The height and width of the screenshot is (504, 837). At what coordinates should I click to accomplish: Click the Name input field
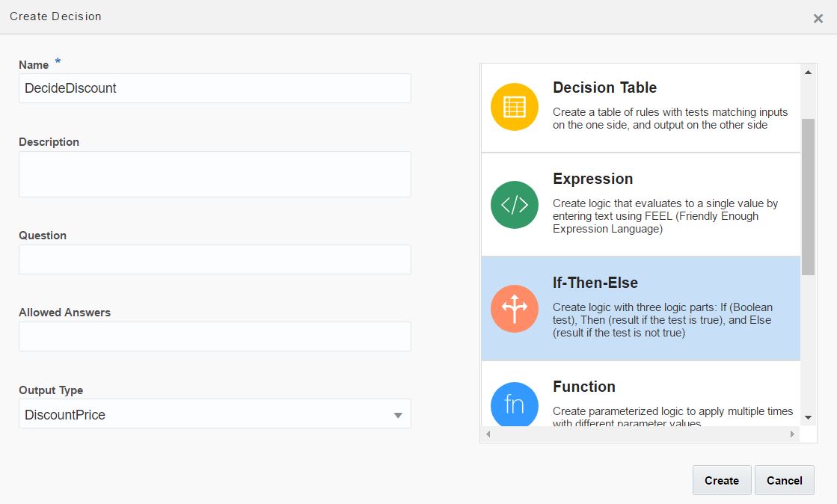(x=215, y=88)
